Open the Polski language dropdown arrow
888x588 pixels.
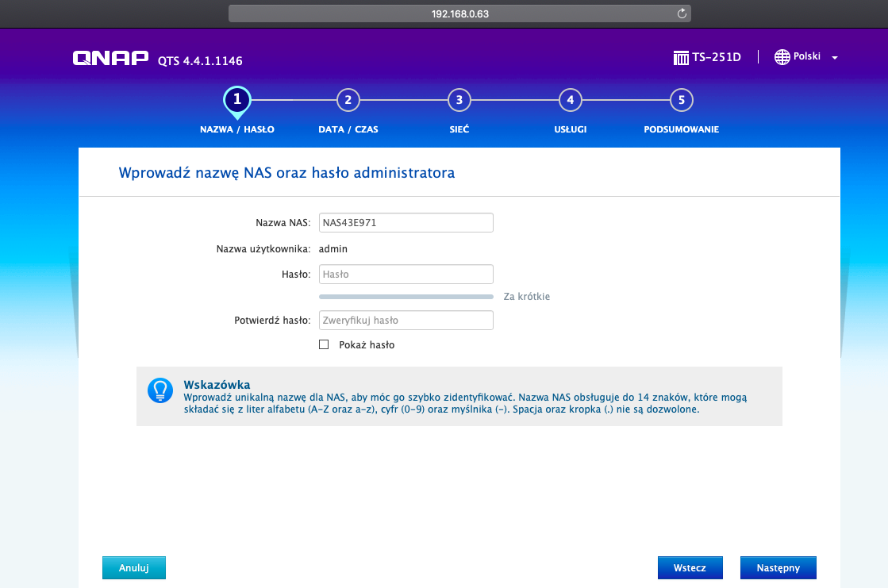[x=834, y=57]
